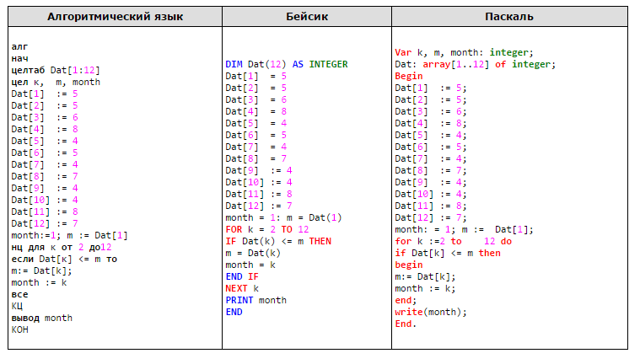Select the 'КОН' line

pyautogui.click(x=19, y=329)
